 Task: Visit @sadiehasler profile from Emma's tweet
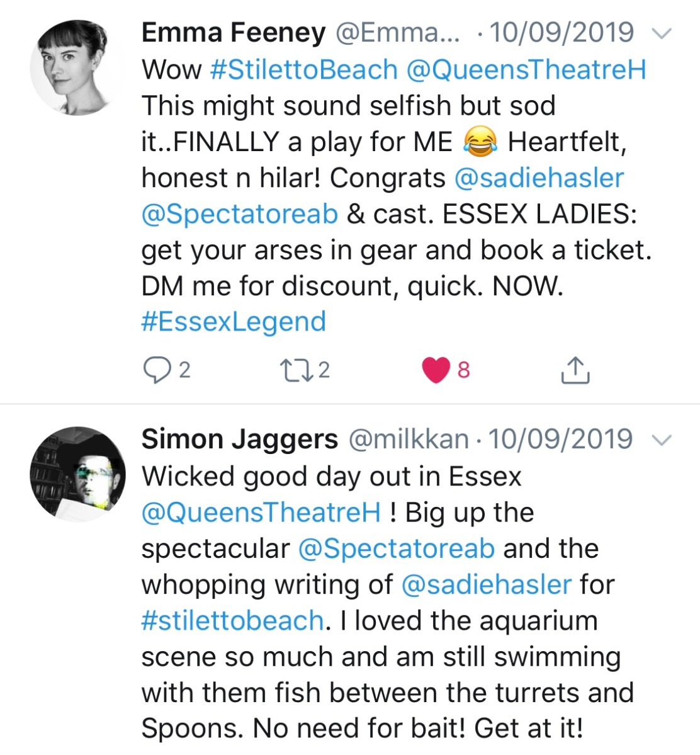click(539, 178)
